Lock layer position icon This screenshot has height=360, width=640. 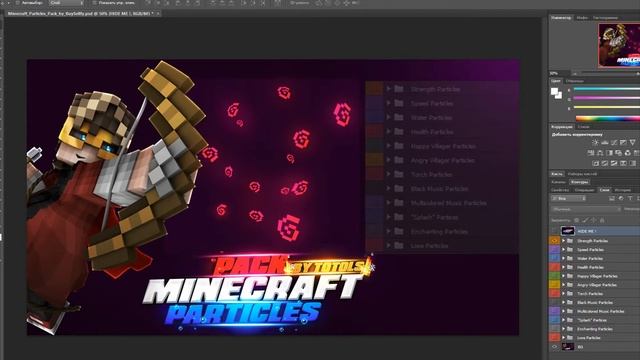point(594,220)
